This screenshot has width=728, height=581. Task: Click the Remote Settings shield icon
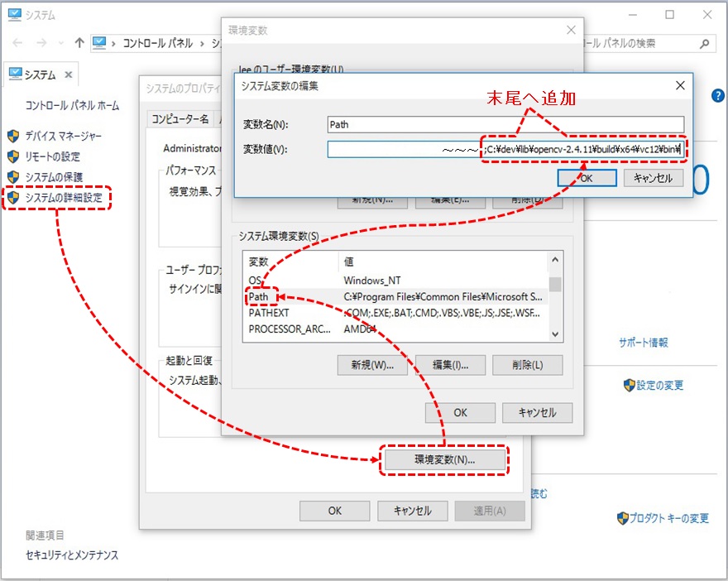coord(13,156)
